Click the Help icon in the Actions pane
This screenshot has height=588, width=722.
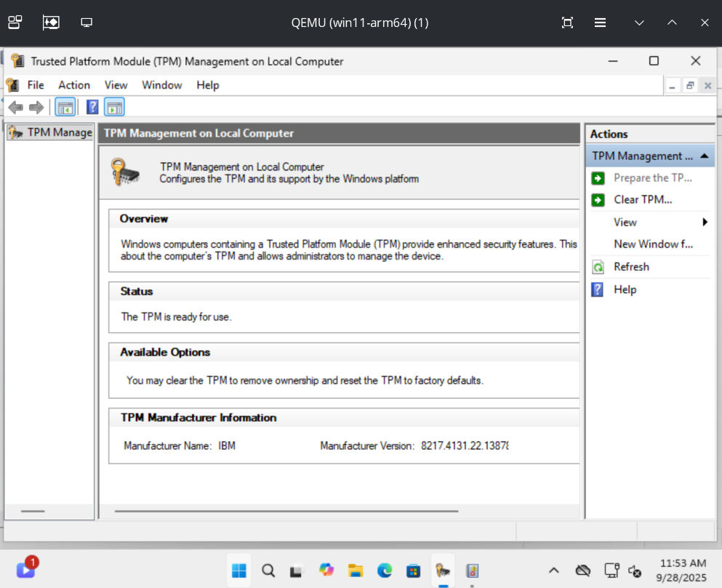(598, 289)
